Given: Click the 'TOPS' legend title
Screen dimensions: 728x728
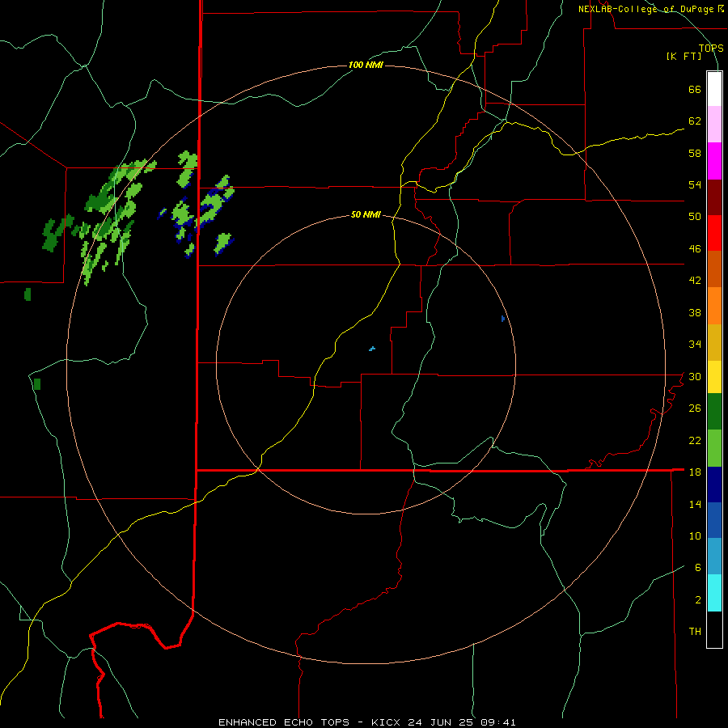Looking at the screenshot, I should point(711,48).
